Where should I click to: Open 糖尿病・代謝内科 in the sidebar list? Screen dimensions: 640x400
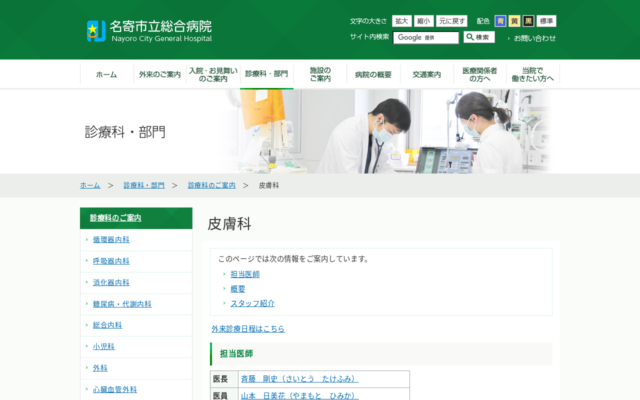coord(122,304)
